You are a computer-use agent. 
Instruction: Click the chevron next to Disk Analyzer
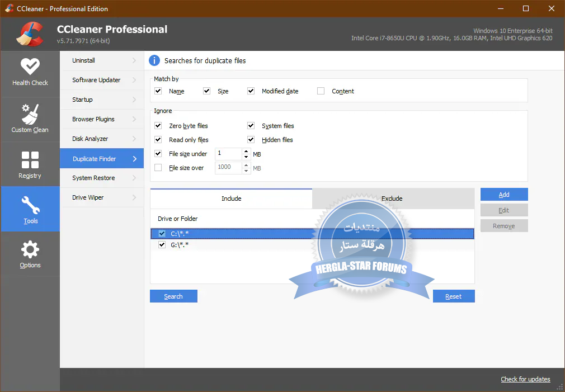point(134,139)
